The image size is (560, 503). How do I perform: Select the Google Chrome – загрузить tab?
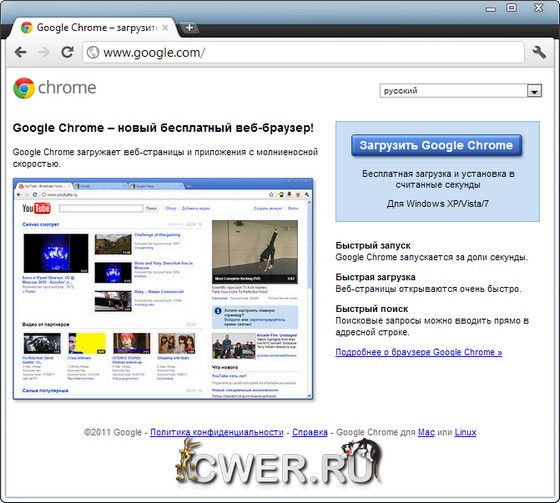(x=95, y=28)
